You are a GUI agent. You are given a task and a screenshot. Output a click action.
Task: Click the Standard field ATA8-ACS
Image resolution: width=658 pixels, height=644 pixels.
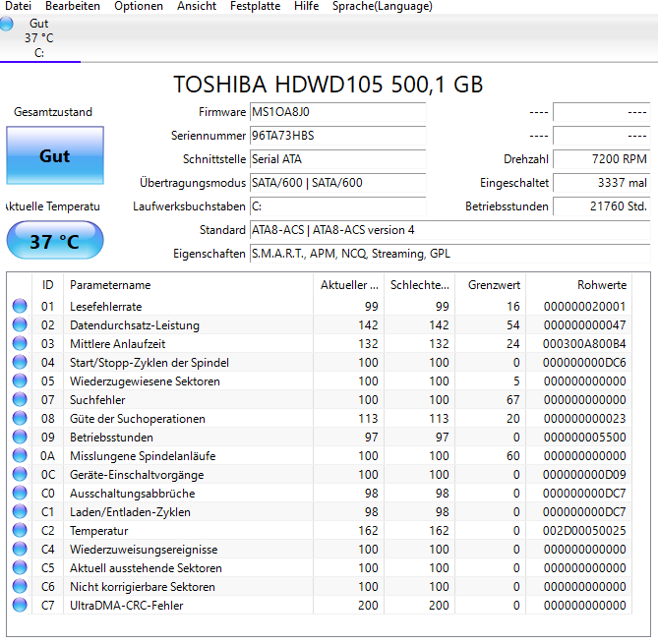(449, 230)
